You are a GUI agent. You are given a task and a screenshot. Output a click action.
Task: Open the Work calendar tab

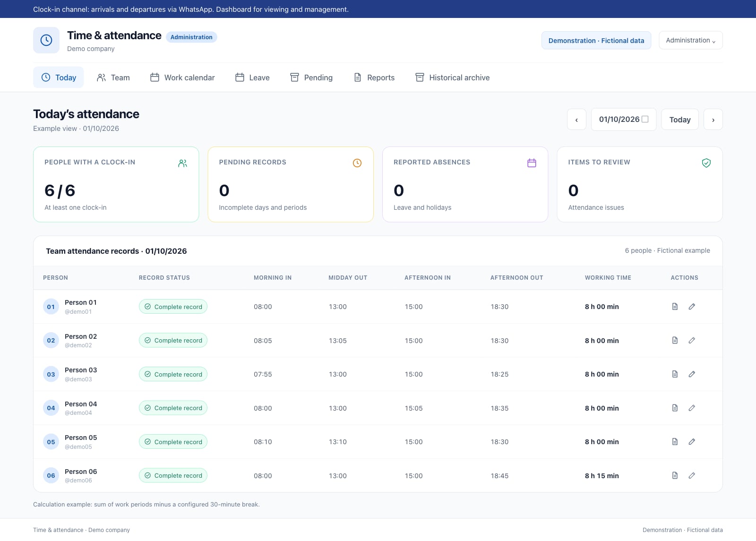point(182,77)
